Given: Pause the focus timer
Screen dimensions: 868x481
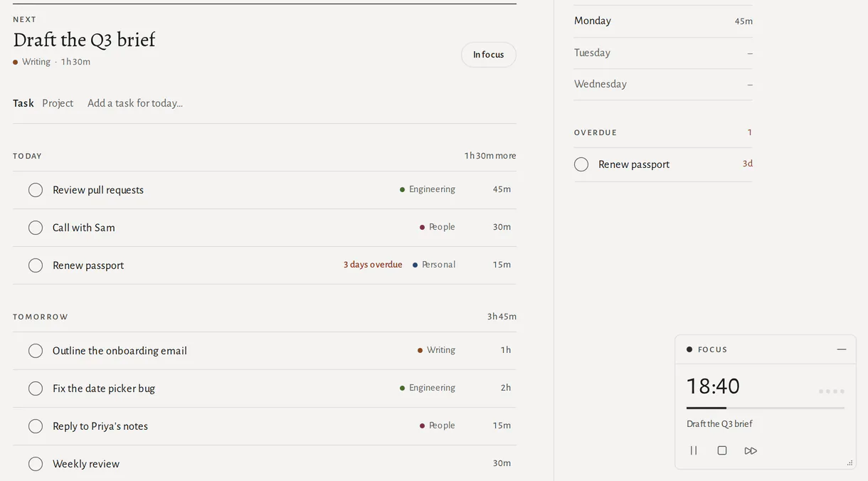Looking at the screenshot, I should (x=694, y=450).
